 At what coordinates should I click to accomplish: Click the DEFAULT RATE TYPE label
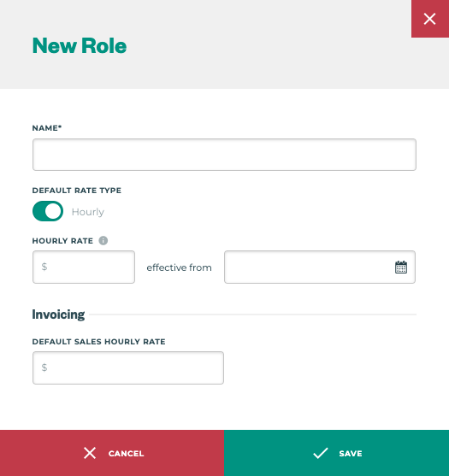point(77,191)
